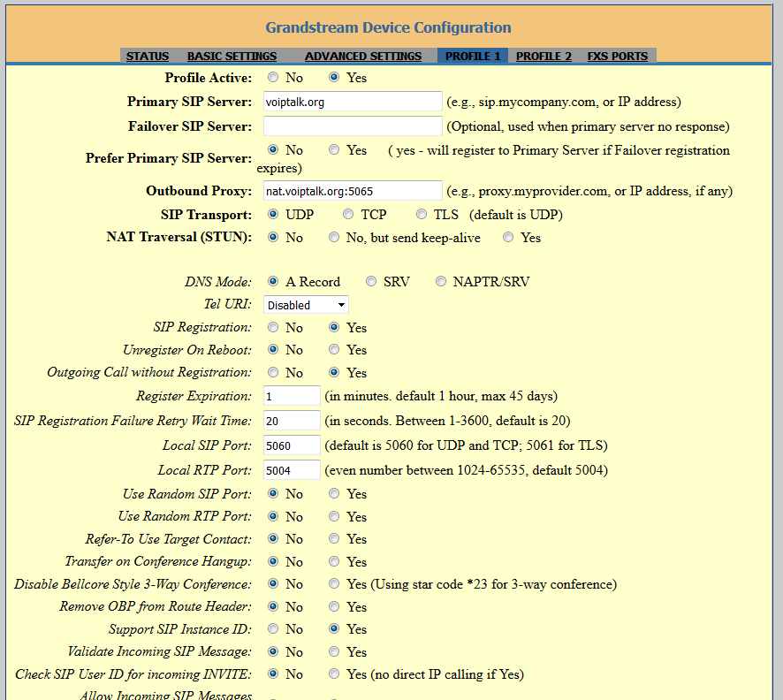The width and height of the screenshot is (783, 700).
Task: Switch to PROFILE 2 tab
Action: point(544,56)
